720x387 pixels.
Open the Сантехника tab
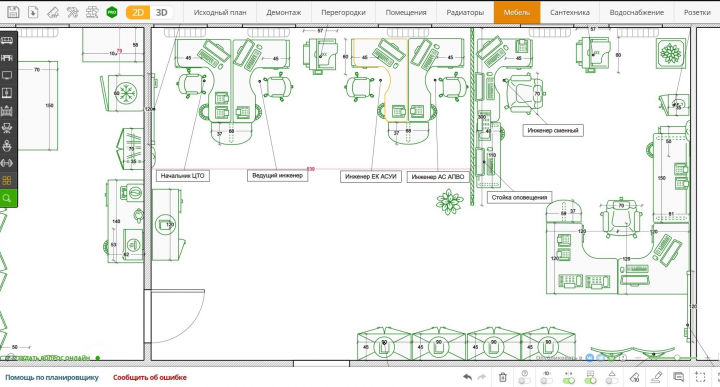(x=570, y=12)
